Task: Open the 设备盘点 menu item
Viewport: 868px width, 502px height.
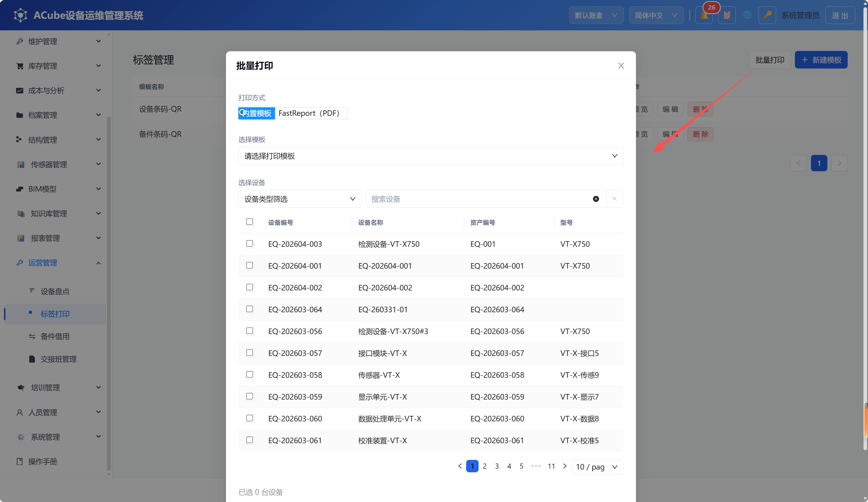Action: point(55,291)
